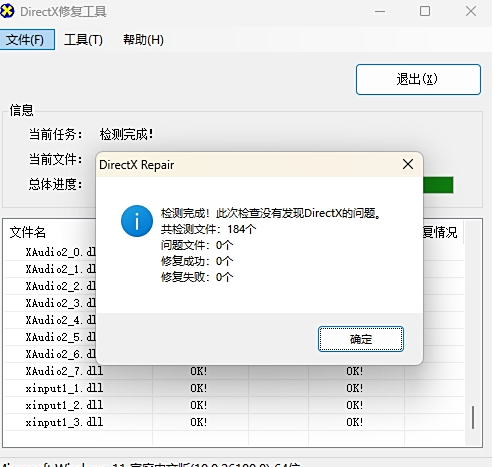
Task: Click the 文件名 column header
Action: [x=27, y=232]
